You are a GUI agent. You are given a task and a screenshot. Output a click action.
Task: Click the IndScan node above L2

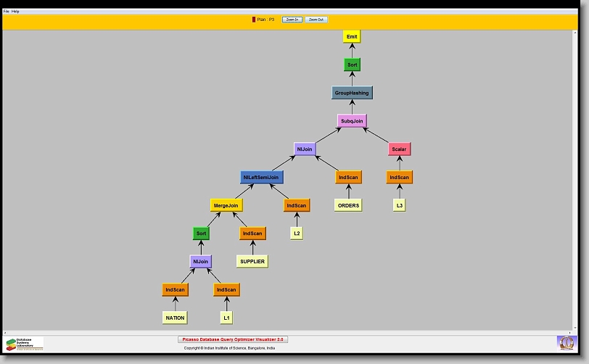[x=296, y=205]
